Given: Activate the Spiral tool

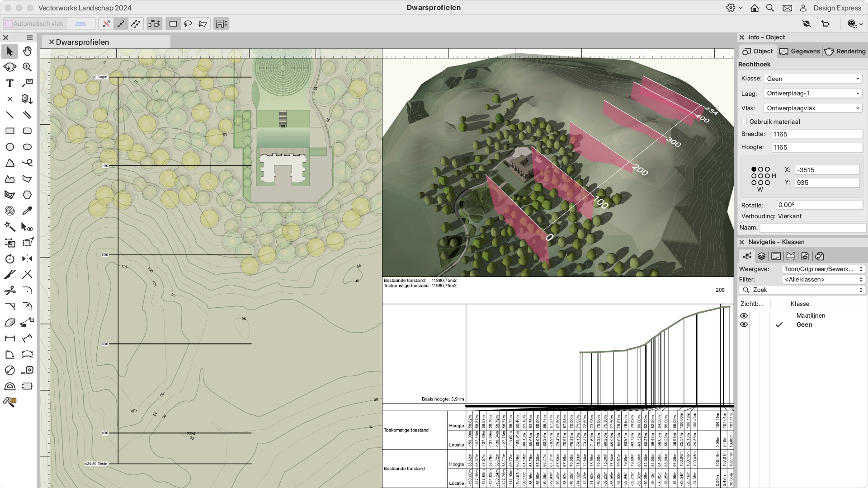Looking at the screenshot, I should pos(9,211).
